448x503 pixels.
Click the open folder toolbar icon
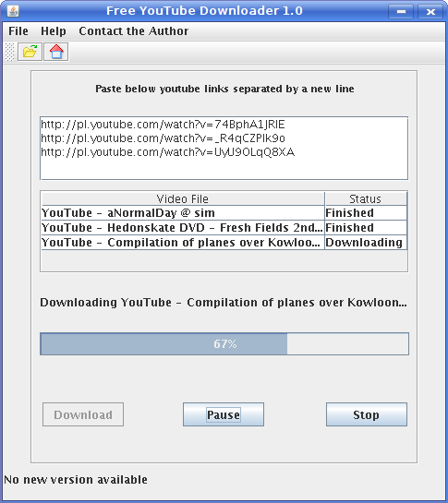tap(30, 52)
